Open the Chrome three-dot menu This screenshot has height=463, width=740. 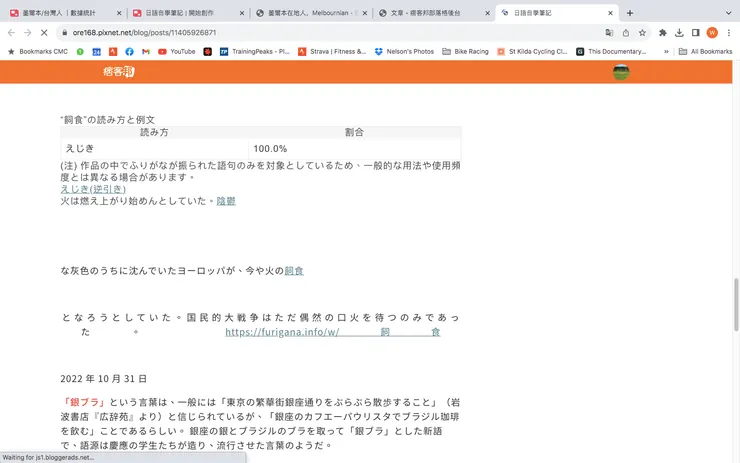(x=729, y=33)
